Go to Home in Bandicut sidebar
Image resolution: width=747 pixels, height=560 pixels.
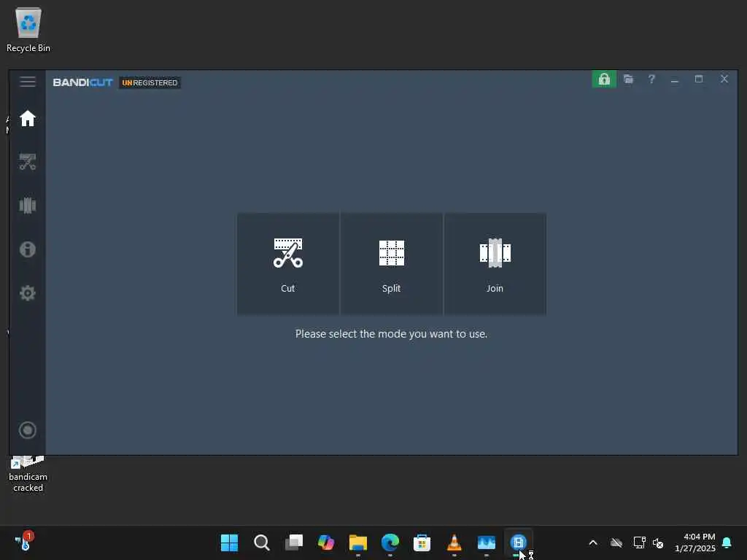[x=28, y=118]
